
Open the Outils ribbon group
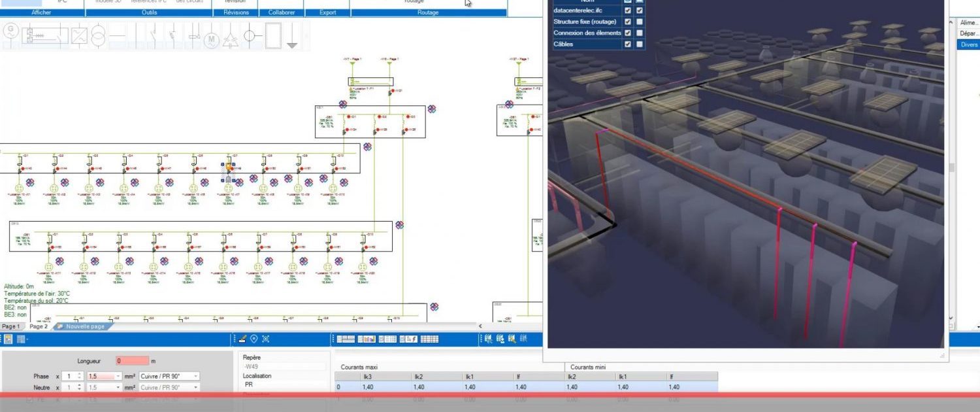149,12
